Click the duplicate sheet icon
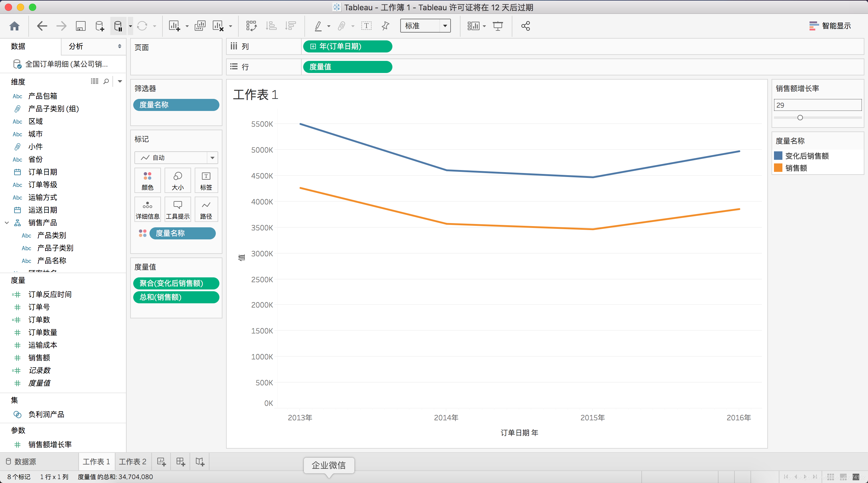This screenshot has width=868, height=483. pyautogui.click(x=200, y=26)
